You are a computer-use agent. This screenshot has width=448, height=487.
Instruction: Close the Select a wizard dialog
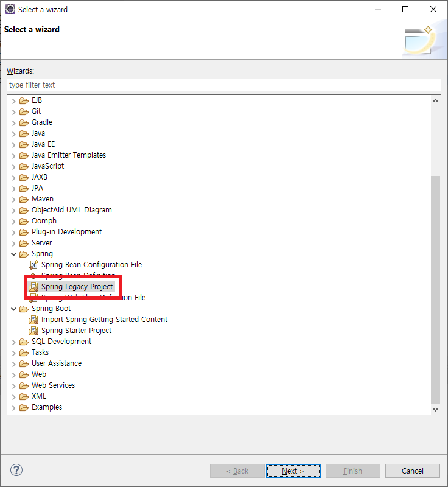click(433, 9)
